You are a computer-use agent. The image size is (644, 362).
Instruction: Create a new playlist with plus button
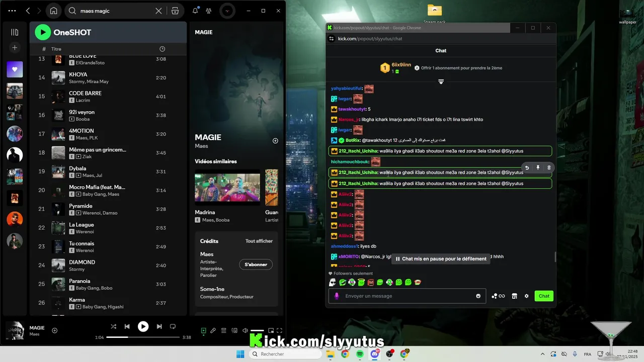point(15,48)
